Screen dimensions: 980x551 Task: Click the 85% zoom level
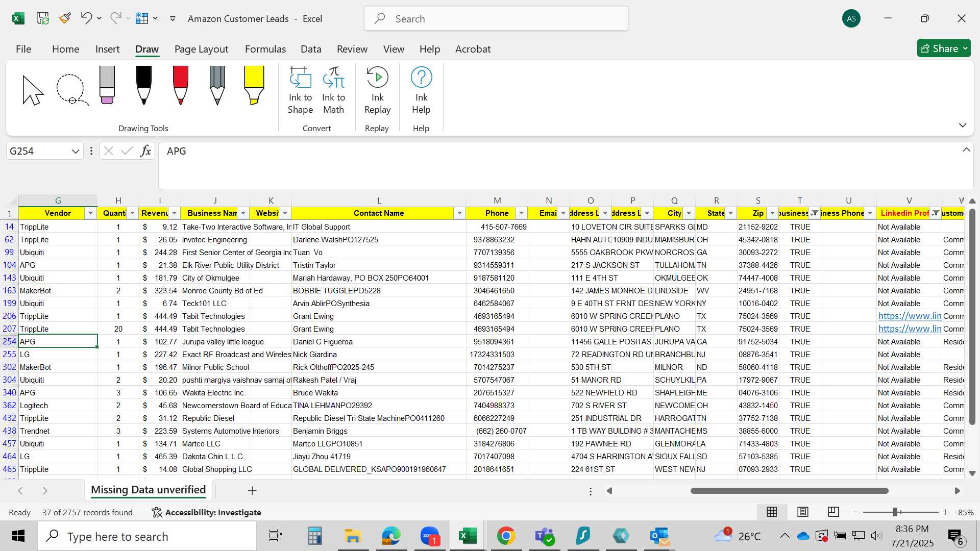pos(965,512)
